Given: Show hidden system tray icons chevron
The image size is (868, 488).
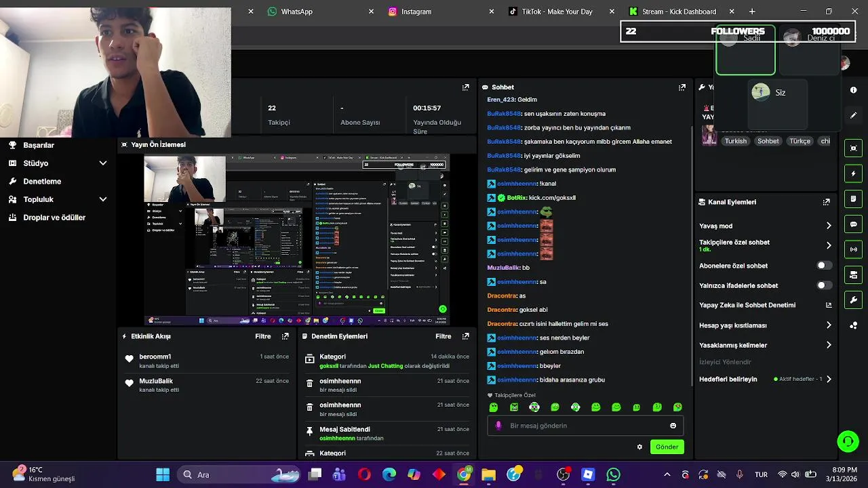Looking at the screenshot, I should click(667, 474).
